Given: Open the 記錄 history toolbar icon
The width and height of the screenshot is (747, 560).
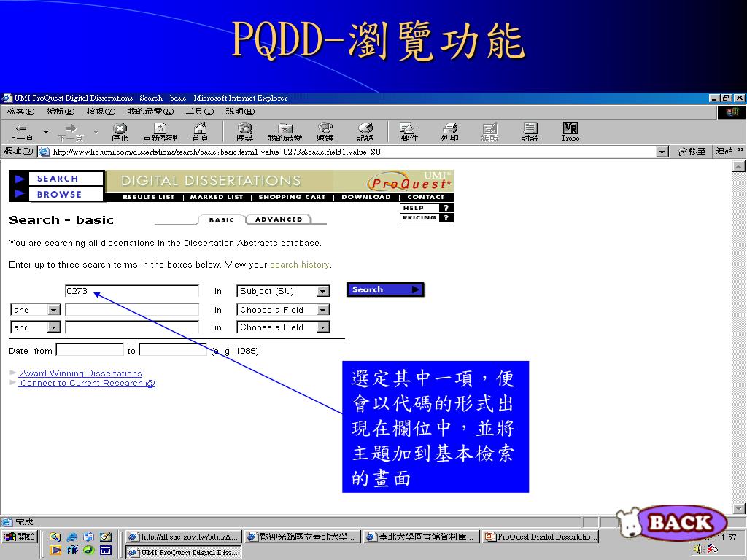Looking at the screenshot, I should [365, 132].
